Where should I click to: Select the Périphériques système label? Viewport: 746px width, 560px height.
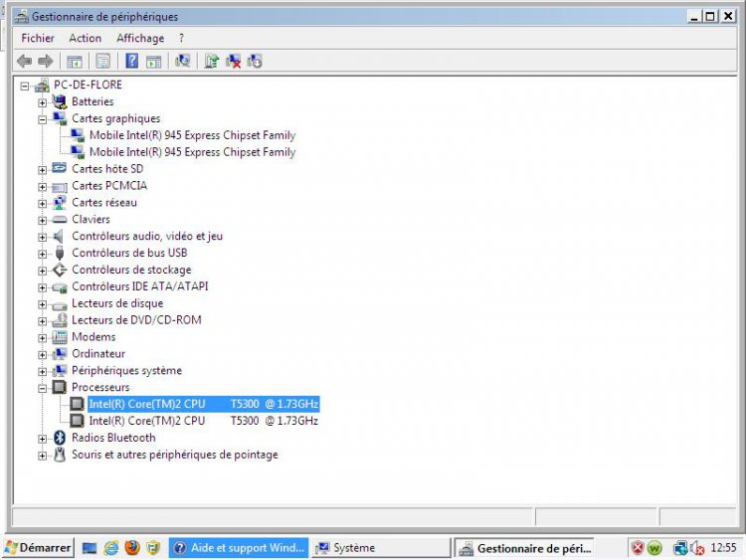[126, 370]
